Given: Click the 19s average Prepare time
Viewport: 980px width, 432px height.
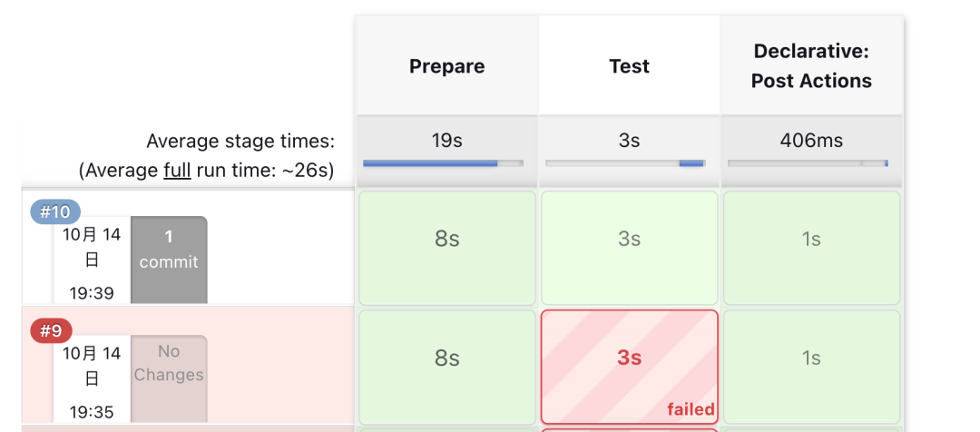Looking at the screenshot, I should [x=446, y=141].
